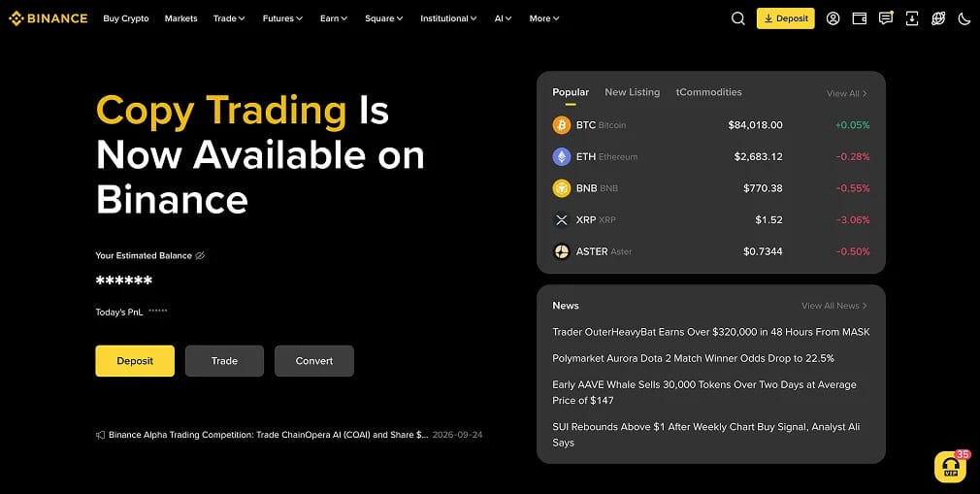Open the OuterHeavyBat MASK news headline
The height and width of the screenshot is (494, 980).
tap(710, 332)
